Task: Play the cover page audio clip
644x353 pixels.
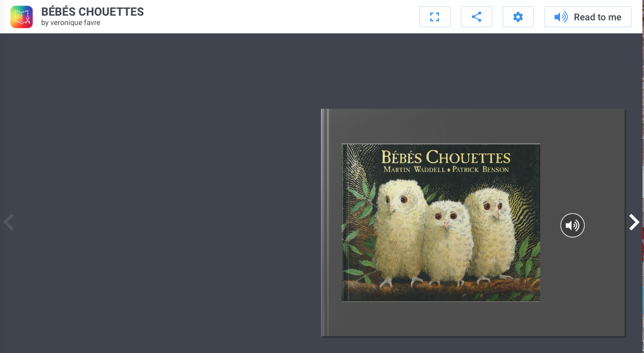Action: pos(573,225)
